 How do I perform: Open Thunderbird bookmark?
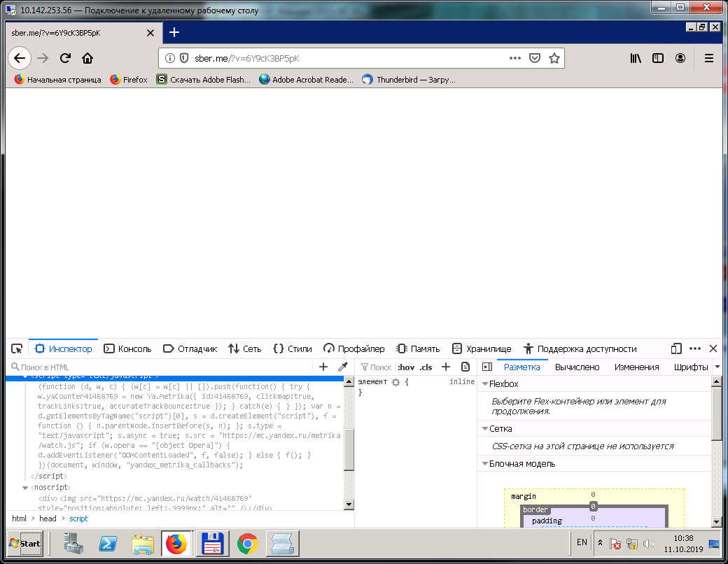click(409, 79)
